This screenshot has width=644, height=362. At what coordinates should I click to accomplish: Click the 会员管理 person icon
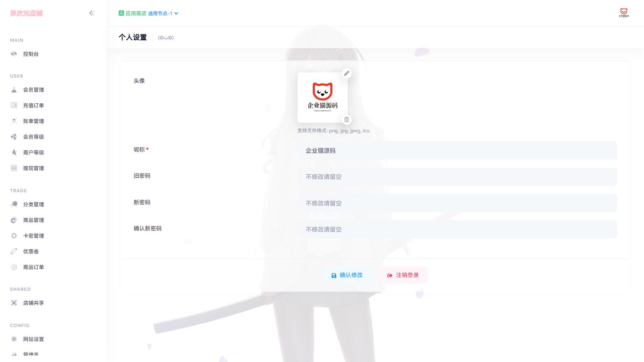tap(14, 90)
